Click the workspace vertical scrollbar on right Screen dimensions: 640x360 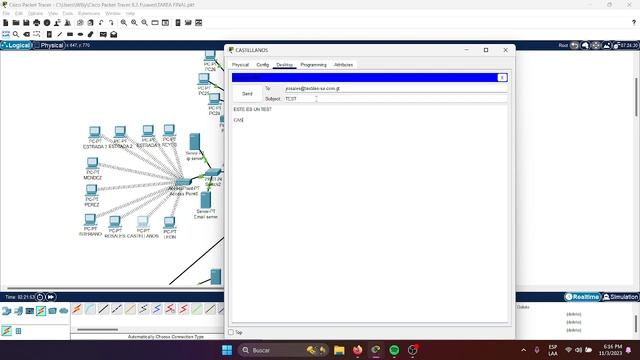click(636, 97)
